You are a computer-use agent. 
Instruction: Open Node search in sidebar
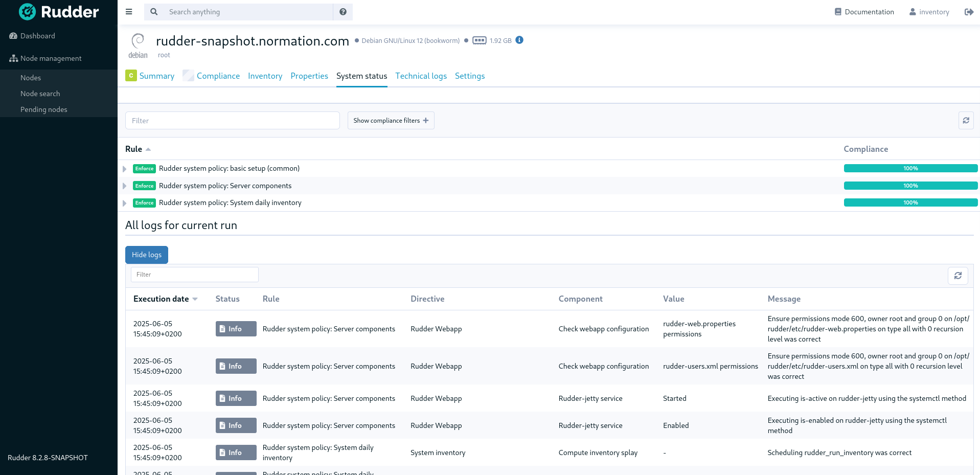[x=40, y=94]
